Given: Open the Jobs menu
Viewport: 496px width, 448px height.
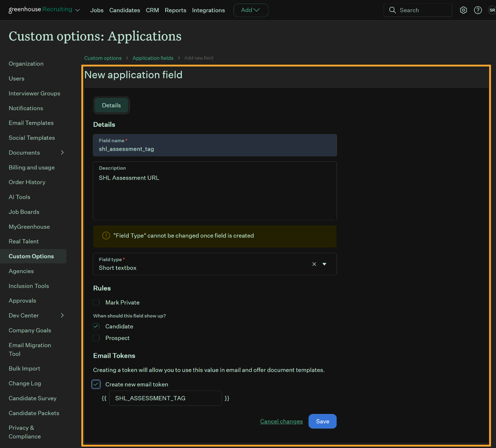Looking at the screenshot, I should 97,10.
